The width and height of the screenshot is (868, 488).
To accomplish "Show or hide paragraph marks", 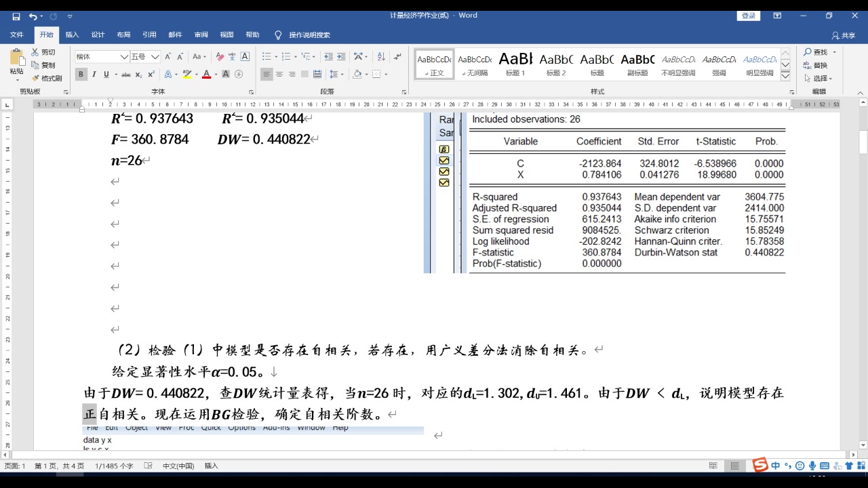I will (398, 57).
